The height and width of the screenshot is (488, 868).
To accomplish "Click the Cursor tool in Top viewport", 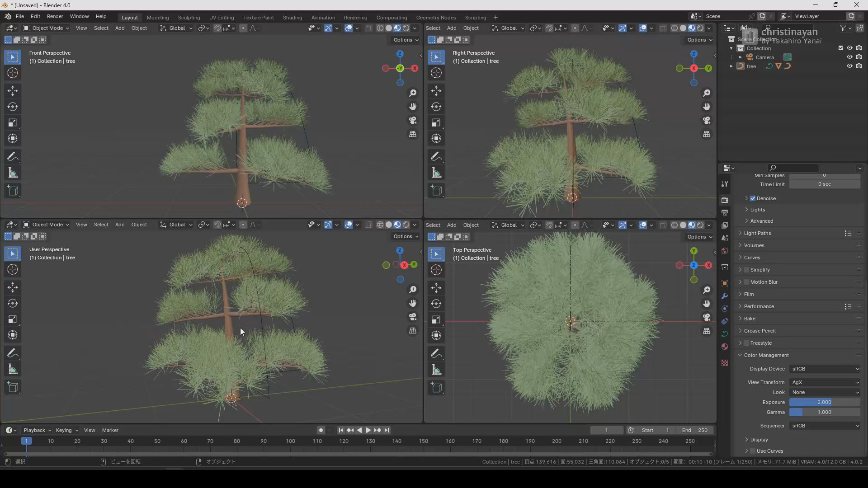I will click(436, 270).
